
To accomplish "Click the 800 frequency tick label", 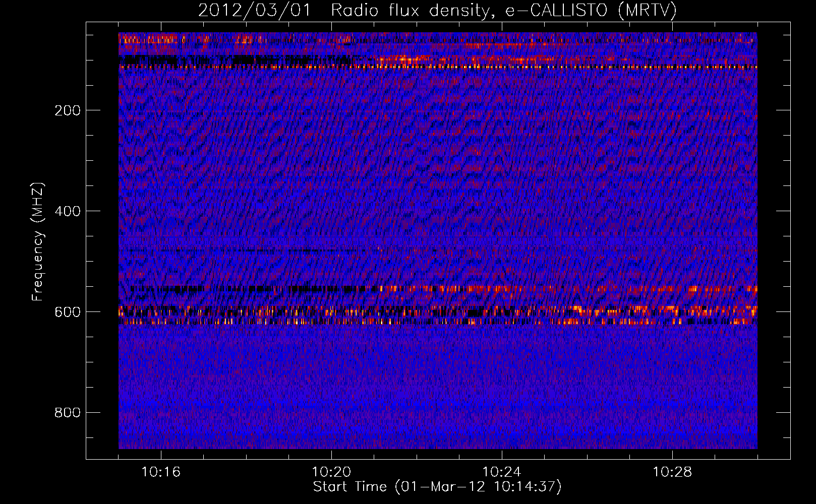I will pyautogui.click(x=68, y=413).
